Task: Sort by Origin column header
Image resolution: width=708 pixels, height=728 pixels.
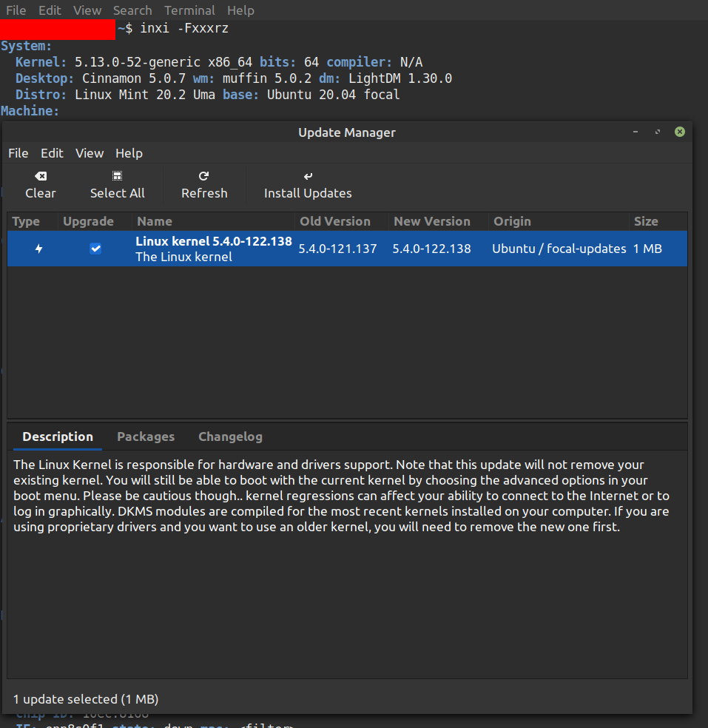Action: pyautogui.click(x=559, y=221)
